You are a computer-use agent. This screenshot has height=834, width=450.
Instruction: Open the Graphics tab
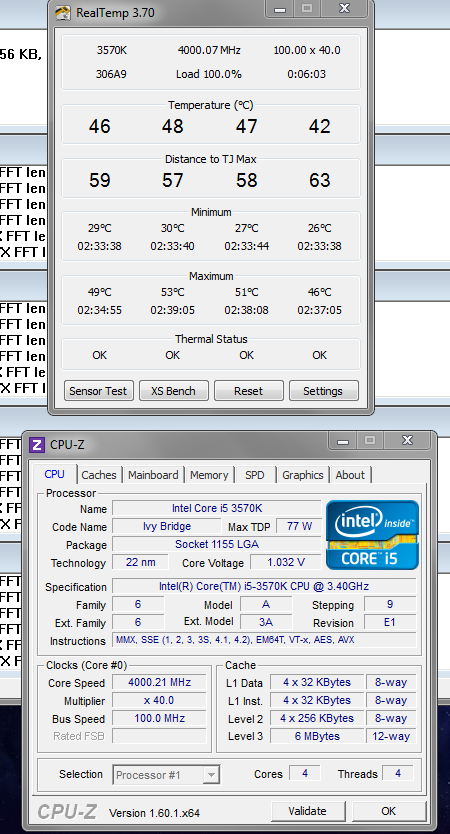click(303, 475)
